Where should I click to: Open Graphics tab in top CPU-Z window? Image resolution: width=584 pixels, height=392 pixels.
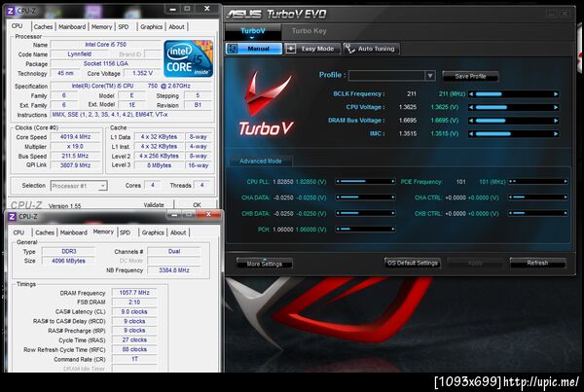click(151, 27)
